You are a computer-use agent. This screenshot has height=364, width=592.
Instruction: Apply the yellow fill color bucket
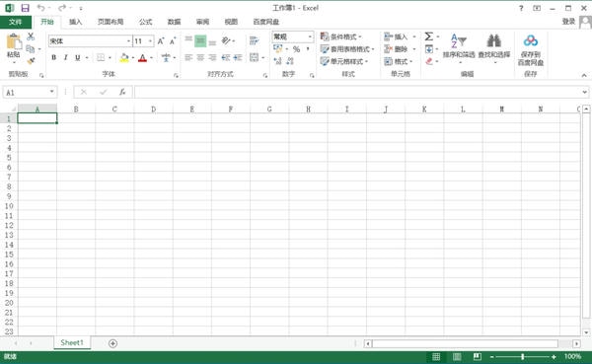pyautogui.click(x=124, y=57)
